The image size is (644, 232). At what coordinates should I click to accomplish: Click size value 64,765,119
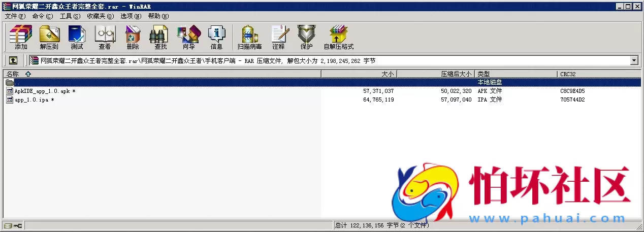pos(378,100)
